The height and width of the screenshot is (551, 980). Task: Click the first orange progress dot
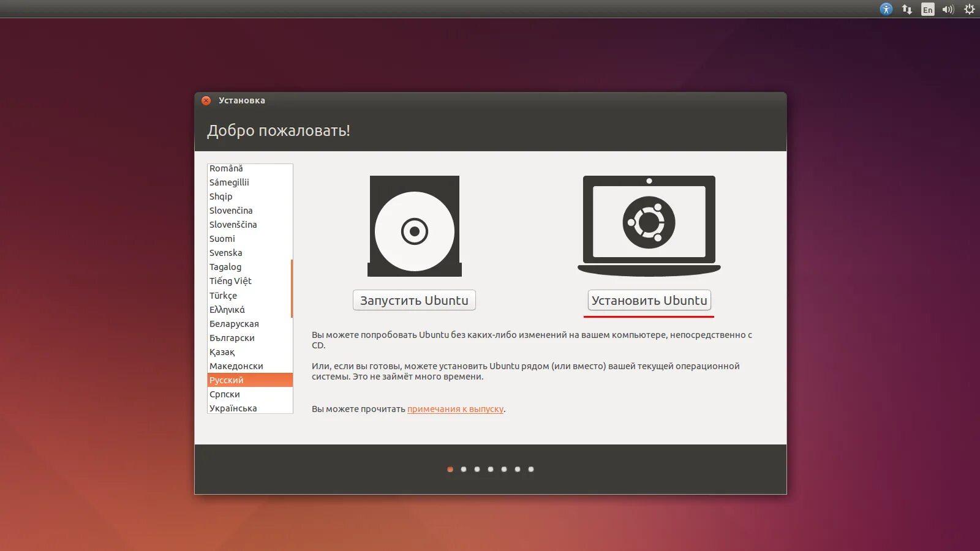click(x=450, y=469)
